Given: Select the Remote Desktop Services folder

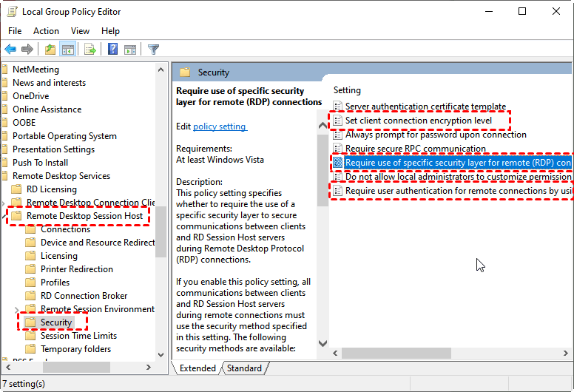Looking at the screenshot, I should click(61, 176).
